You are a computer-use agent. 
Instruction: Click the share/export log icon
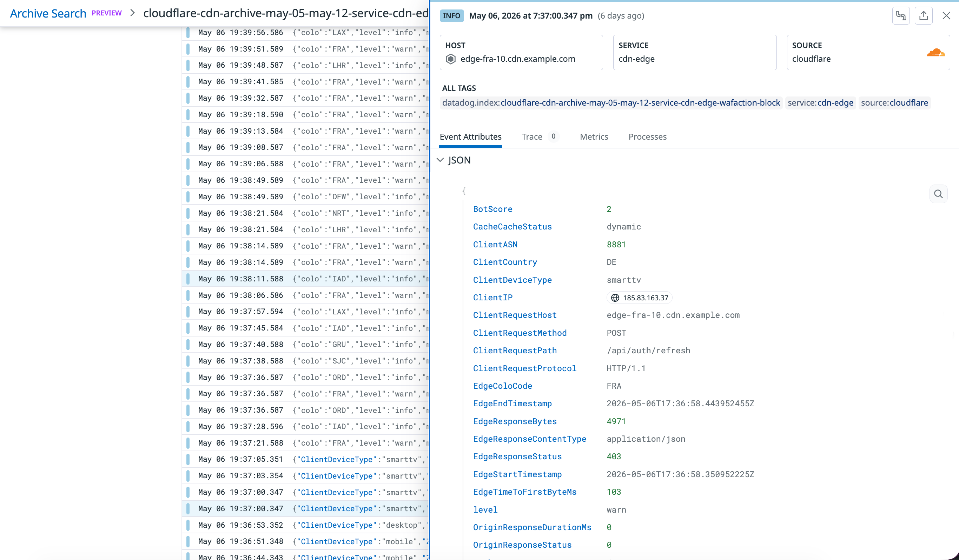[x=924, y=15]
